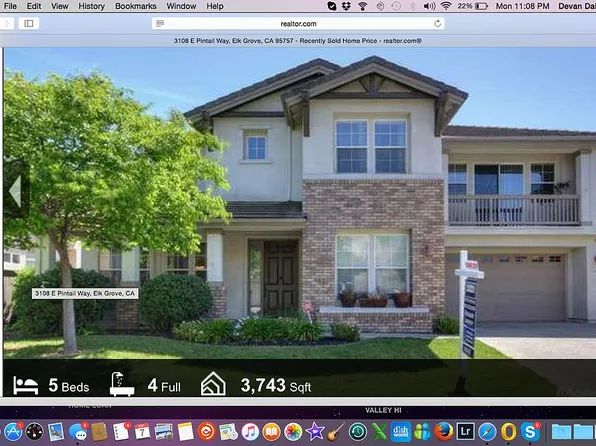
Task: Launch iMovie star icon in dock
Action: (315, 432)
